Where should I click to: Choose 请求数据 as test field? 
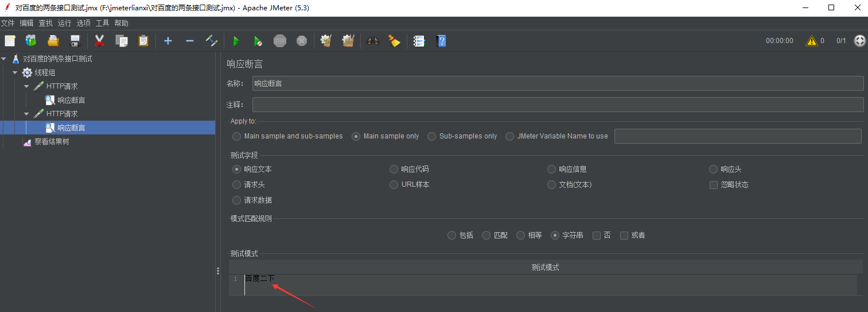(252, 200)
